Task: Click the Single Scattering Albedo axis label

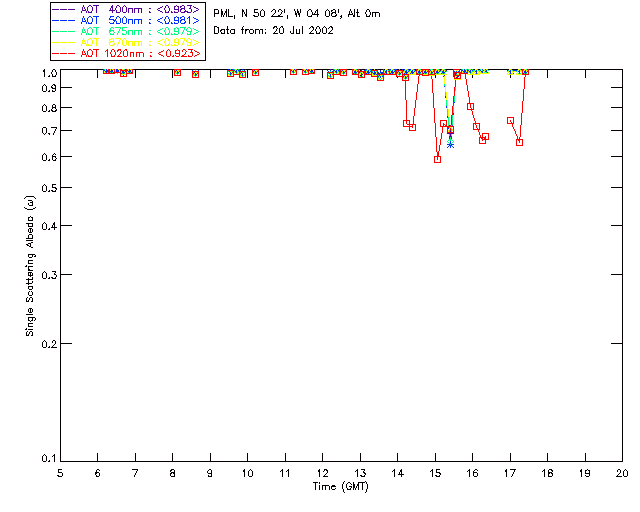Action: click(x=30, y=266)
